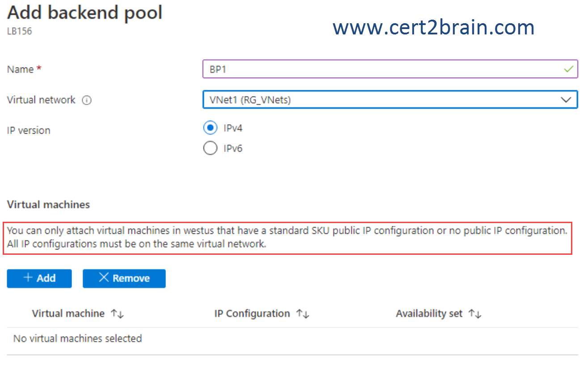Image resolution: width=588 pixels, height=367 pixels.
Task: Click the No virtual machines selected row
Action: (292, 339)
